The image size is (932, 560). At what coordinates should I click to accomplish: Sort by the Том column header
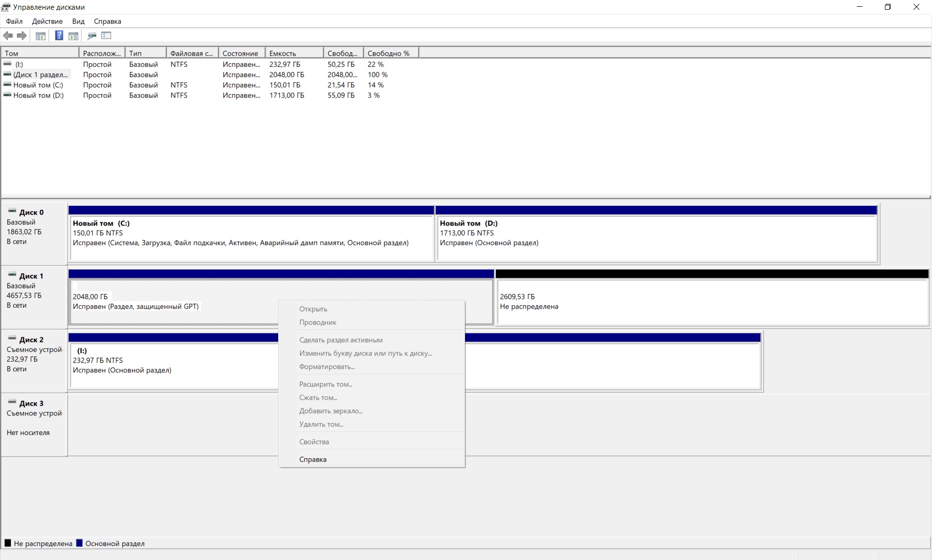40,53
